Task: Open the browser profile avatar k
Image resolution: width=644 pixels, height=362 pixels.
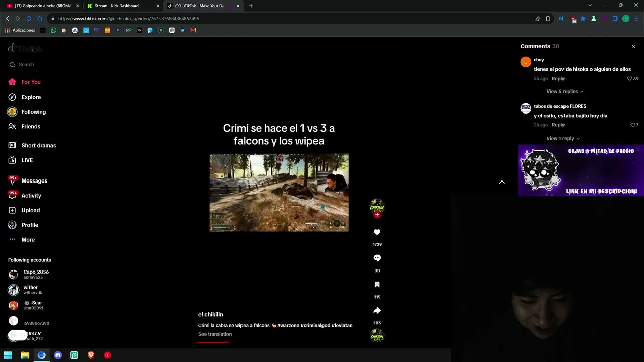Action: [x=626, y=19]
